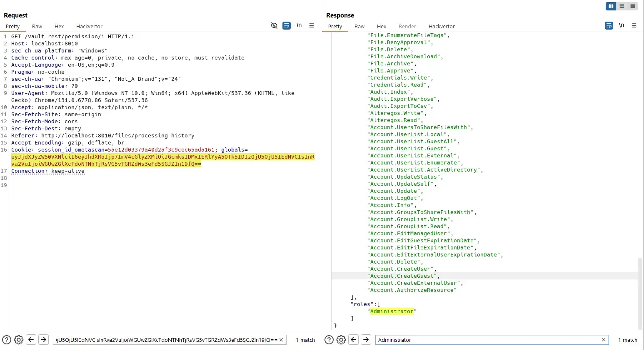Go to next match in Response
This screenshot has height=351, width=644.
point(366,340)
